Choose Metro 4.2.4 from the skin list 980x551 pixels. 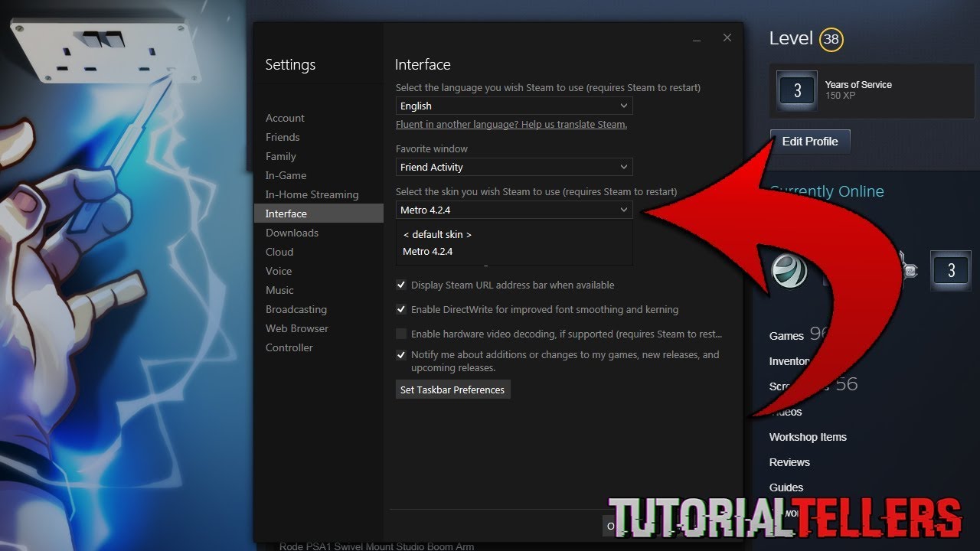pyautogui.click(x=428, y=252)
